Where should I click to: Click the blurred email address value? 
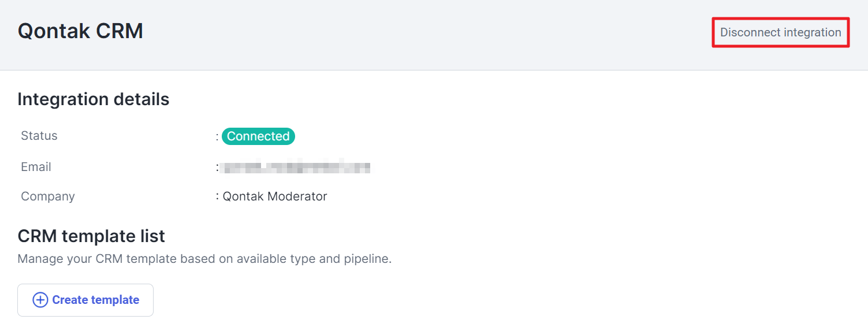(296, 168)
